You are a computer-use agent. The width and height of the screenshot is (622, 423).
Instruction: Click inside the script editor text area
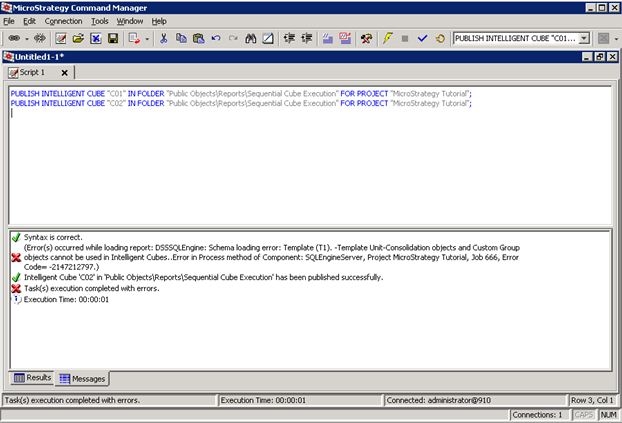(300, 170)
